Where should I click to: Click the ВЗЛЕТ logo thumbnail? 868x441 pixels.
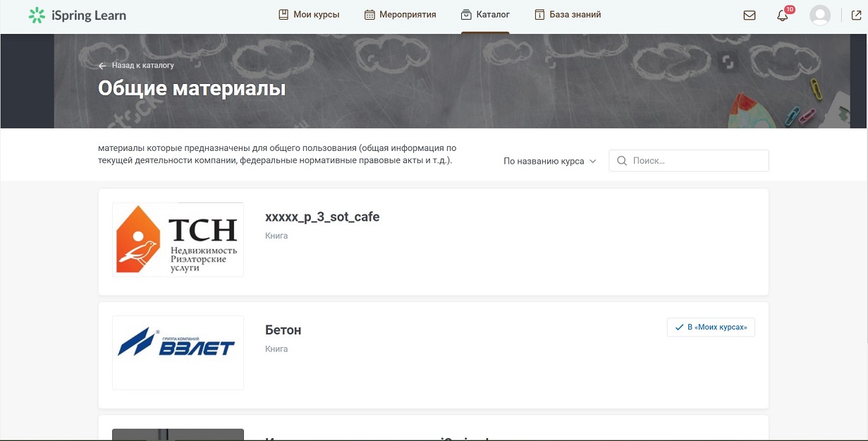coord(178,353)
